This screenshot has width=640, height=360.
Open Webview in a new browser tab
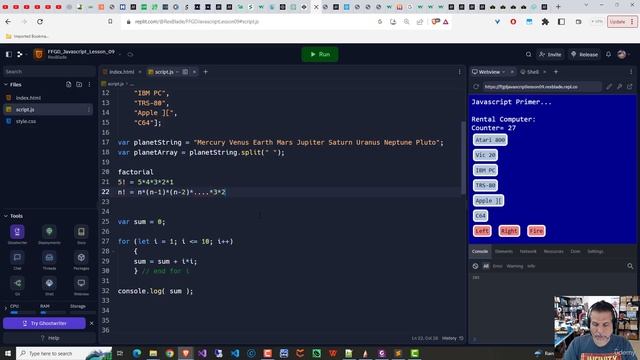(x=629, y=87)
